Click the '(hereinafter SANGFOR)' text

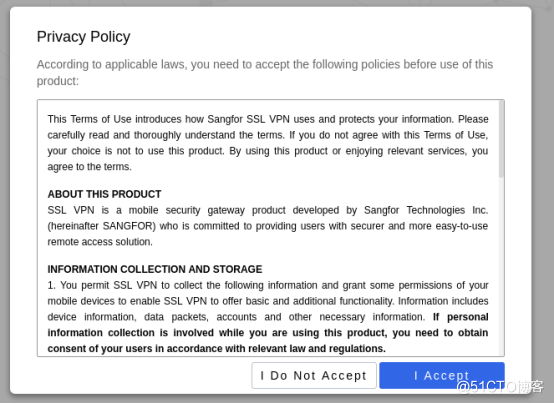coord(102,226)
